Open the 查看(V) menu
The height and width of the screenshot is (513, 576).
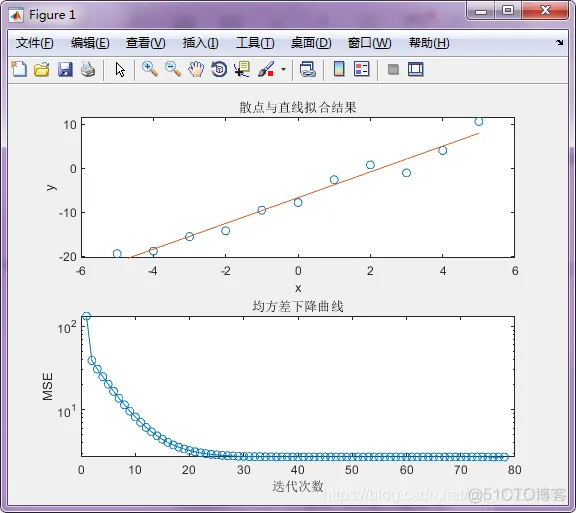(145, 43)
